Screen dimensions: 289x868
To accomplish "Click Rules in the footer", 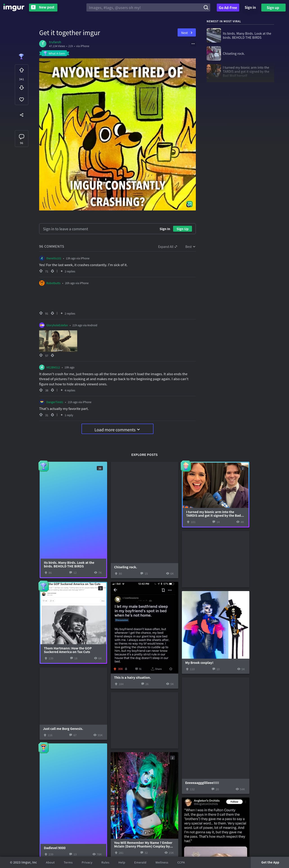I will pos(105,862).
